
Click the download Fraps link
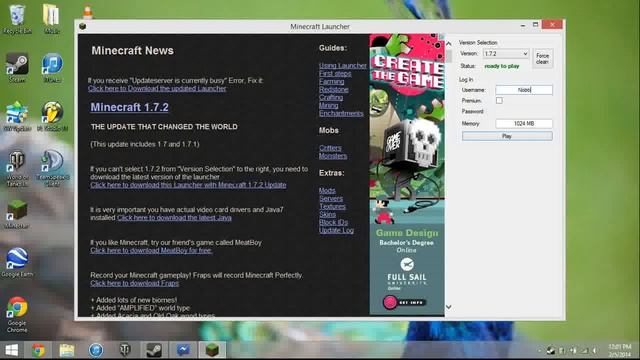(x=134, y=283)
